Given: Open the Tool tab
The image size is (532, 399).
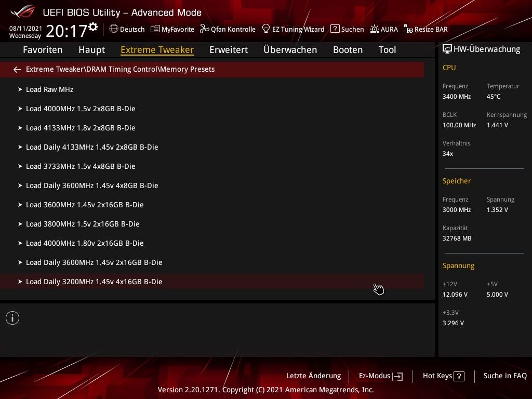Looking at the screenshot, I should coord(387,50).
